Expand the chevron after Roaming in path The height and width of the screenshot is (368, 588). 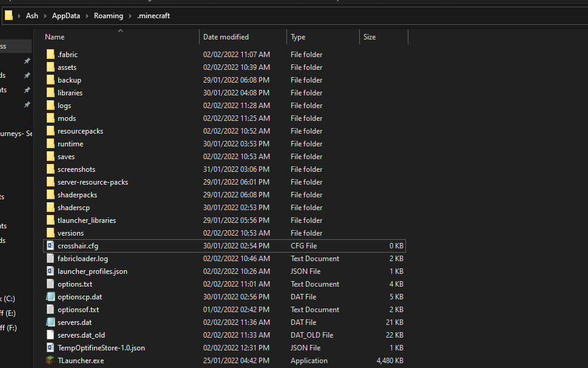pyautogui.click(x=130, y=16)
